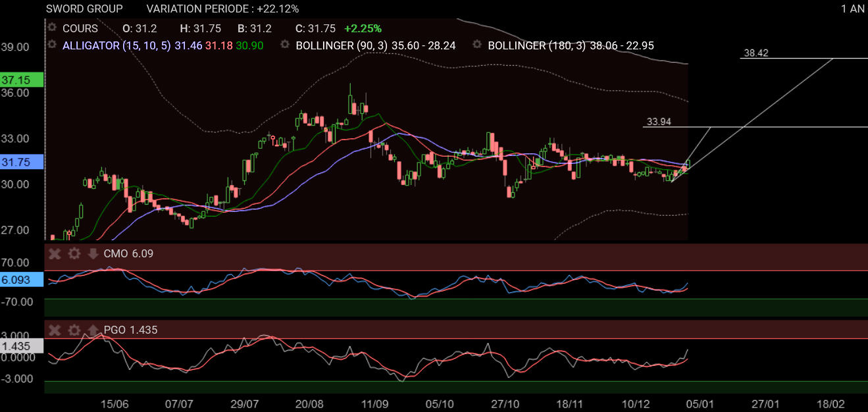Screen dimensions: 868x412
Task: Click the 1.435 PGO value tag
Action: click(21, 346)
